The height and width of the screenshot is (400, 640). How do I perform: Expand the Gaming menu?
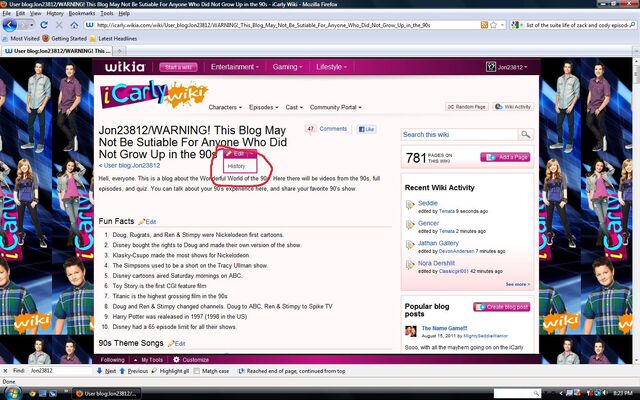[287, 67]
